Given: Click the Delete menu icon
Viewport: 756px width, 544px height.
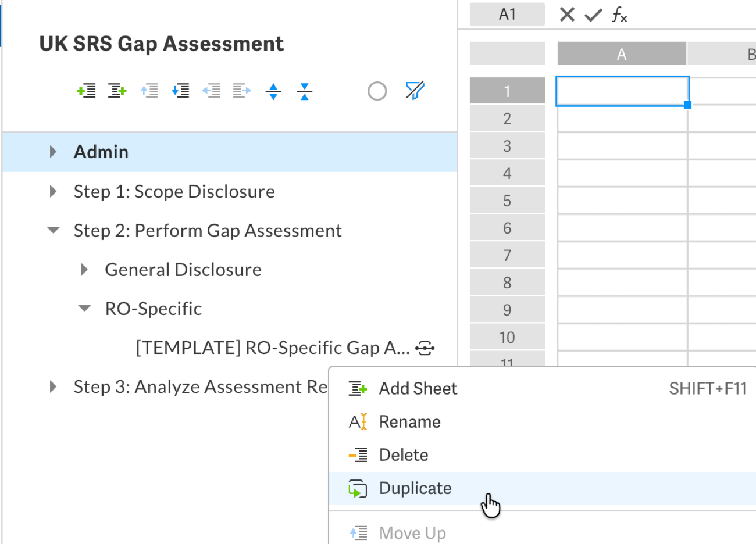Looking at the screenshot, I should pyautogui.click(x=358, y=454).
